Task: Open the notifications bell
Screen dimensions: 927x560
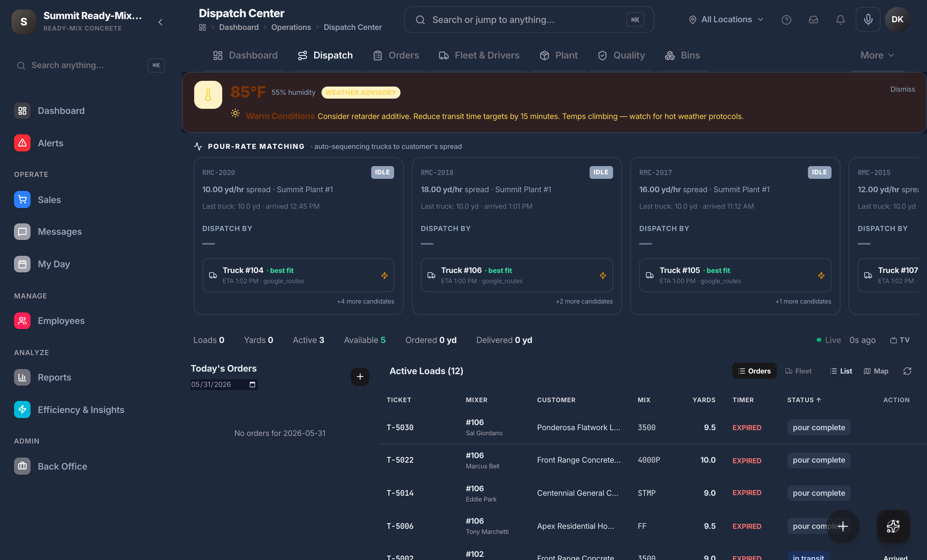Action: tap(840, 19)
